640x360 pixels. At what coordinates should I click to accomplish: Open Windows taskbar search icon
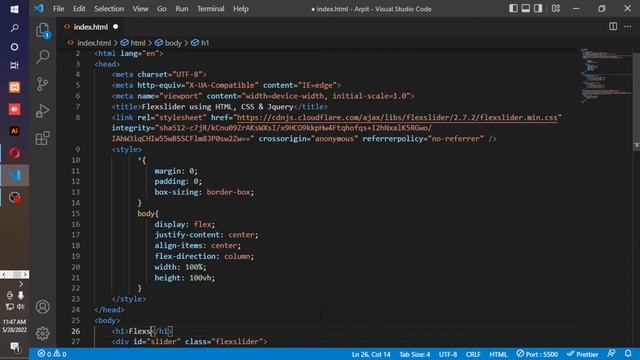(x=14, y=28)
